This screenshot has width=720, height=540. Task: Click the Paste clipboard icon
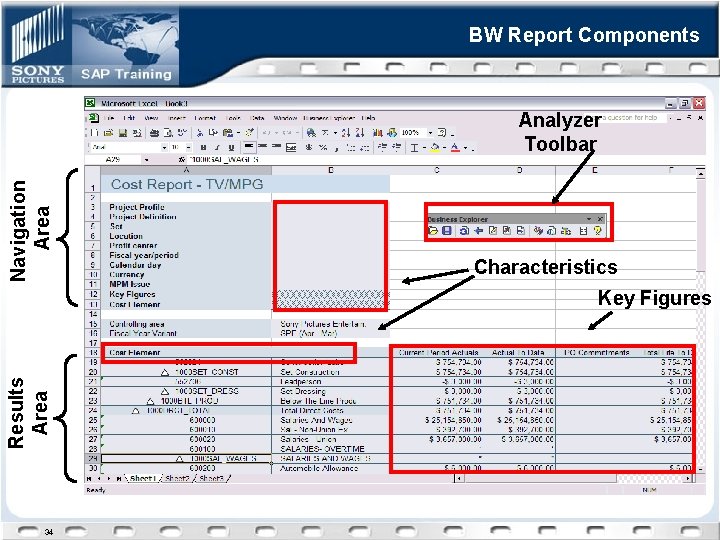pos(228,133)
